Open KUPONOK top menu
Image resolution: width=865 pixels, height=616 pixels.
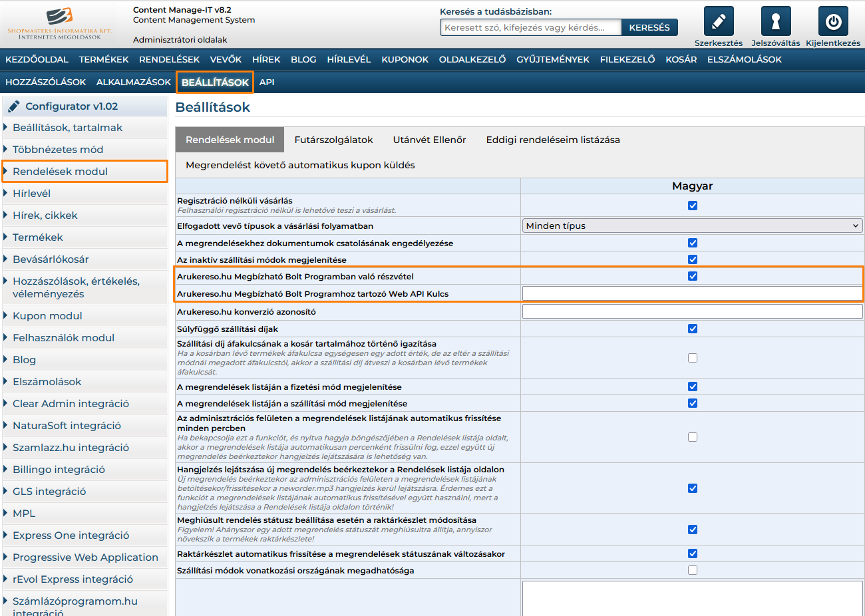click(x=405, y=59)
